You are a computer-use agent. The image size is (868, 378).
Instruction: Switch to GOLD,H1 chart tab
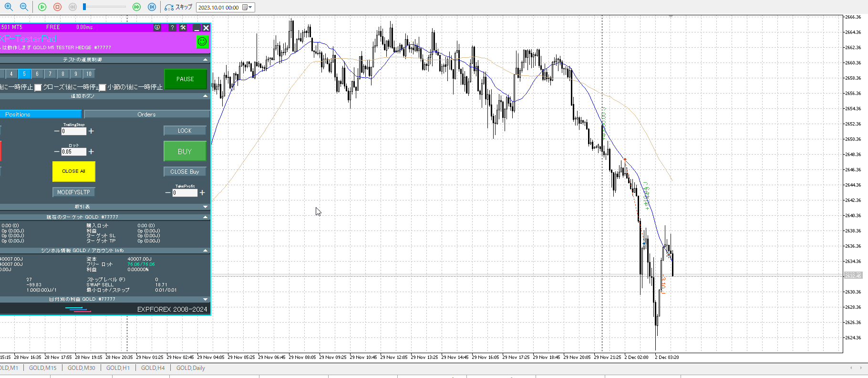point(118,368)
